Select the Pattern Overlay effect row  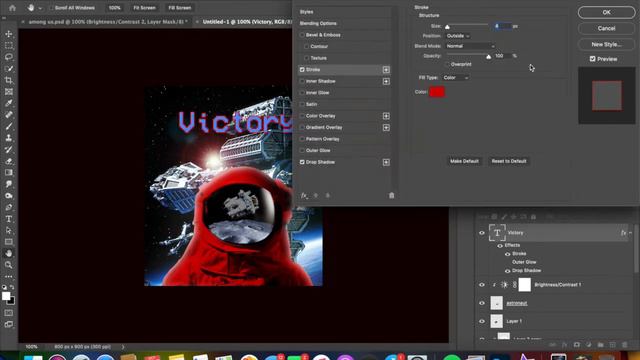[x=343, y=139]
